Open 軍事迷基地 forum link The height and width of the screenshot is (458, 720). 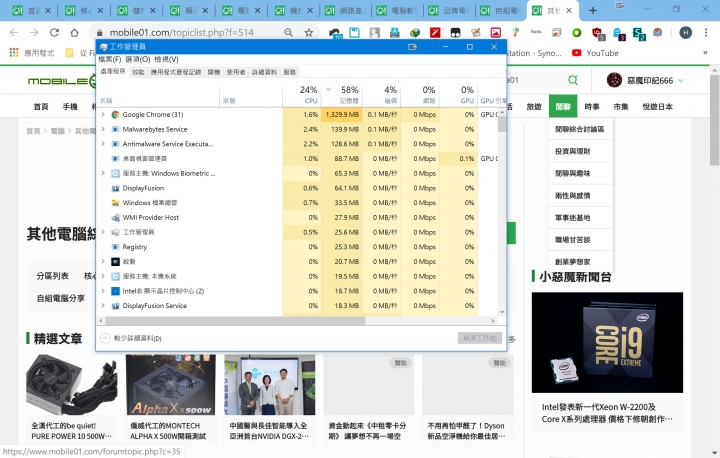(x=573, y=218)
